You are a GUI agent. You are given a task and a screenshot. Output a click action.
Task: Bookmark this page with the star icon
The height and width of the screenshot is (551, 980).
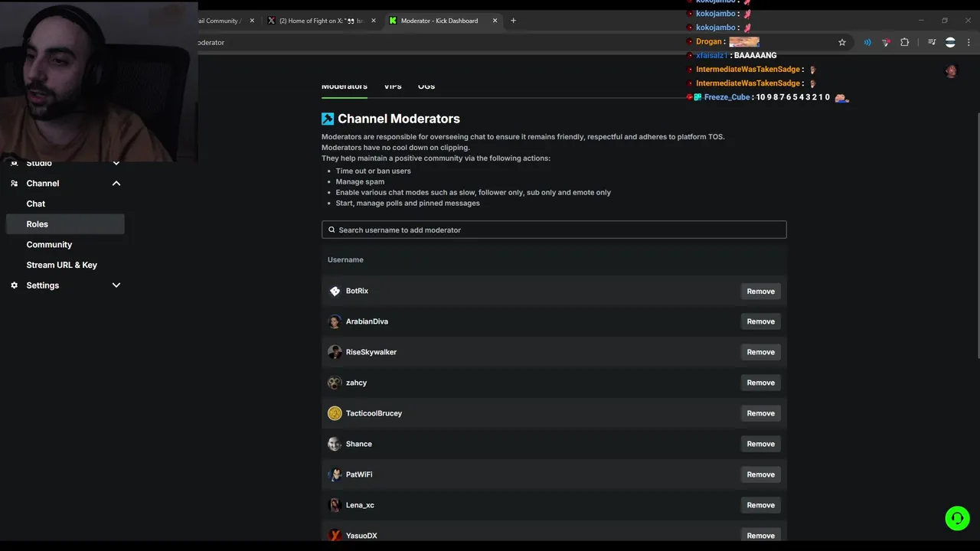point(842,42)
